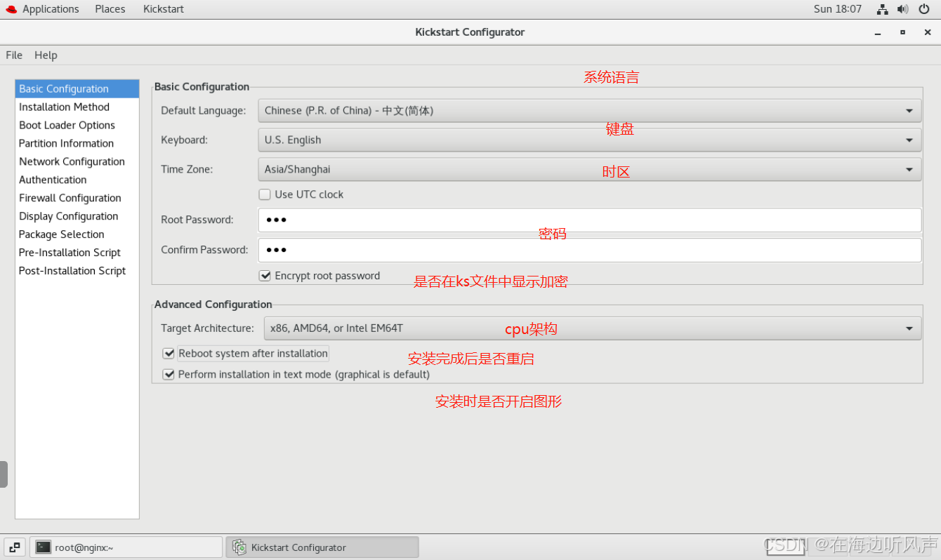The image size is (941, 560).
Task: Click the volume speaker icon
Action: pos(903,9)
